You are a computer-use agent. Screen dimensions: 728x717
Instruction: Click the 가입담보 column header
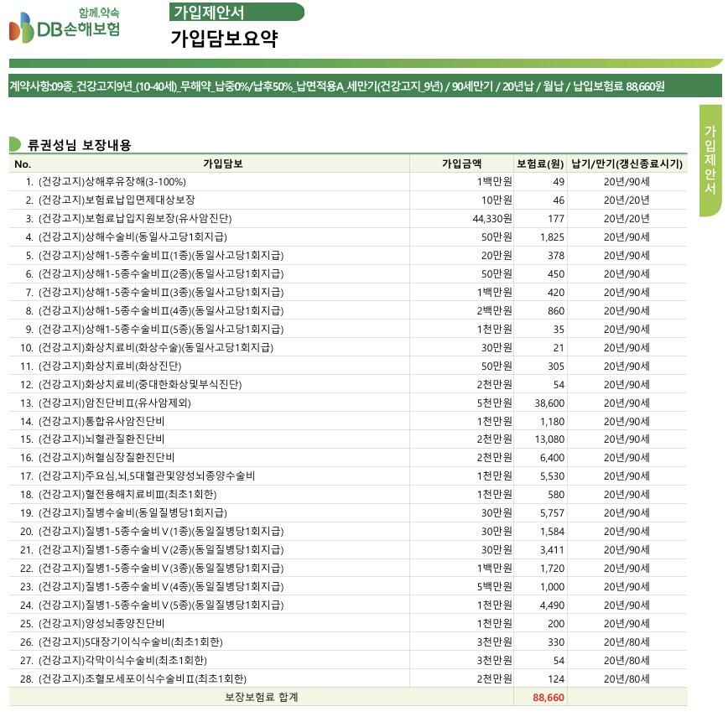pyautogui.click(x=222, y=164)
